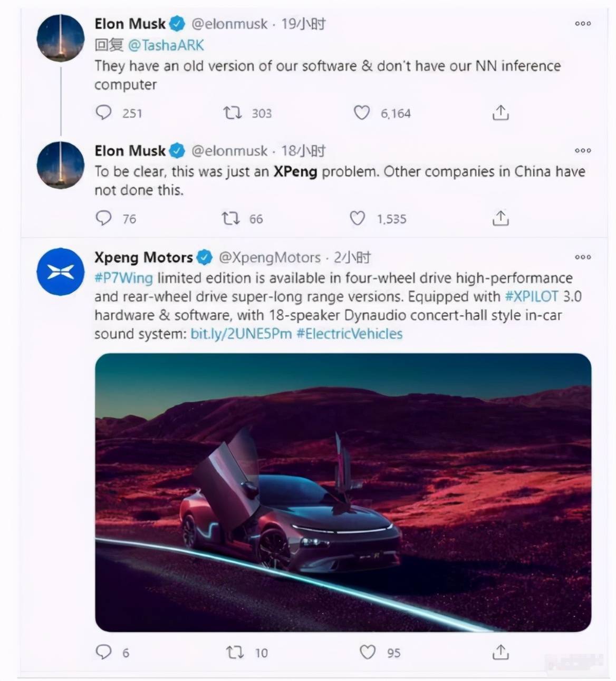616x681 pixels.
Task: Share the NN inference computer tweet
Action: pyautogui.click(x=500, y=112)
